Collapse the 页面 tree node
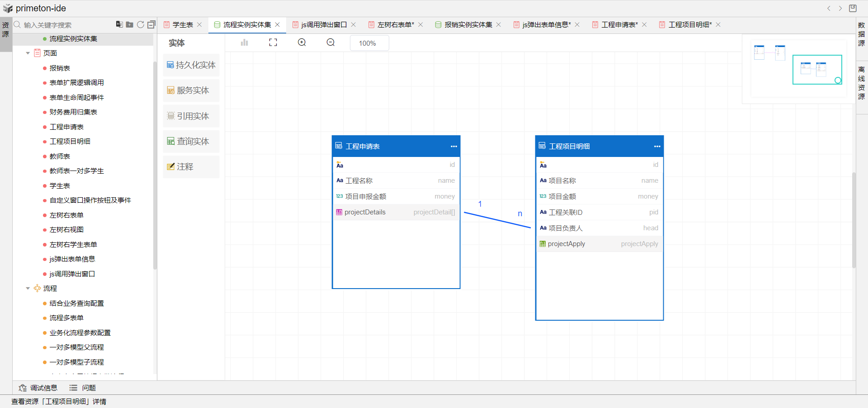The image size is (868, 408). click(28, 53)
